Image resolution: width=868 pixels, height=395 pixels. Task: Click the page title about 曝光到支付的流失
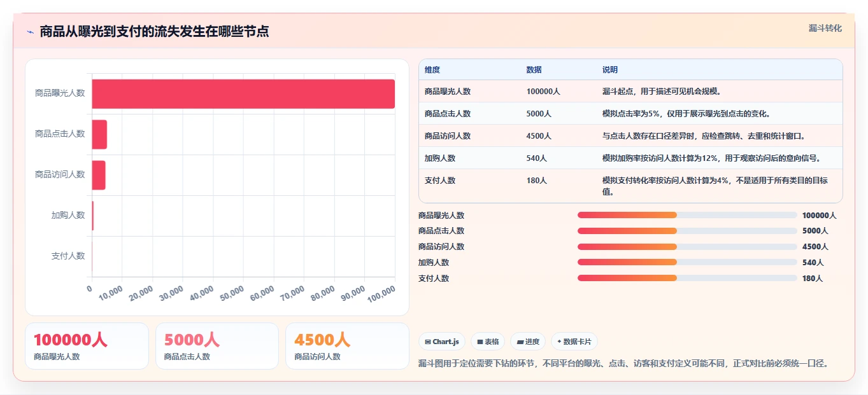154,31
